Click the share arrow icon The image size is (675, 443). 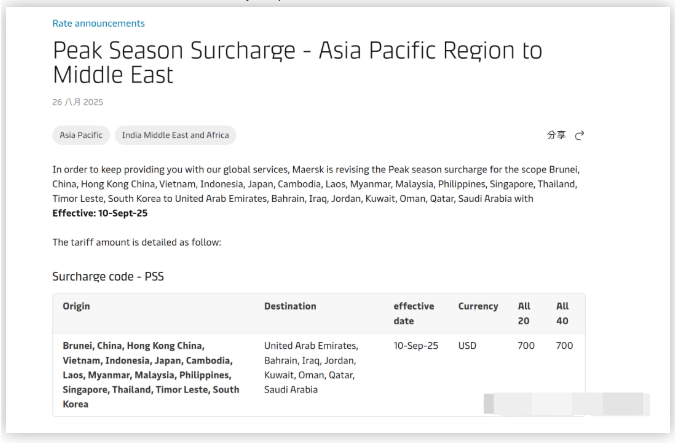(x=579, y=135)
